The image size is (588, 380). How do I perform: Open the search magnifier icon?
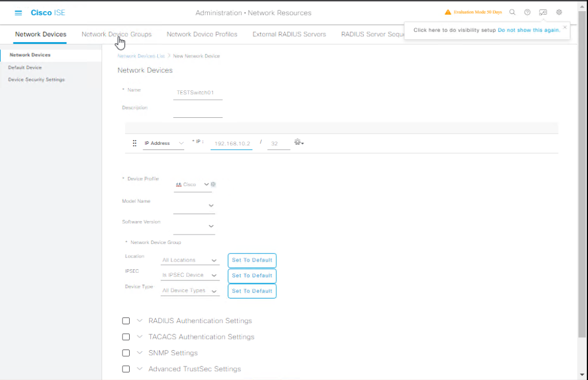(x=512, y=12)
